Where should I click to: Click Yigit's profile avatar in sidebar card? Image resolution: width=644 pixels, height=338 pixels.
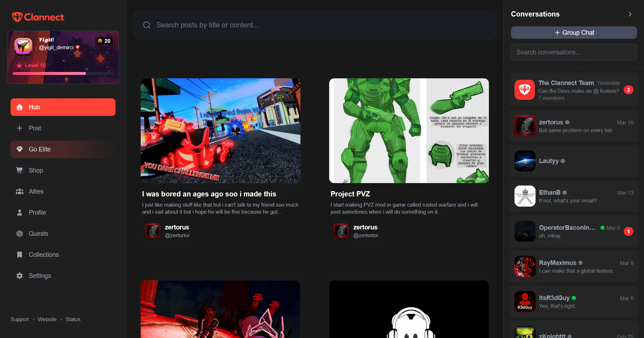point(24,46)
